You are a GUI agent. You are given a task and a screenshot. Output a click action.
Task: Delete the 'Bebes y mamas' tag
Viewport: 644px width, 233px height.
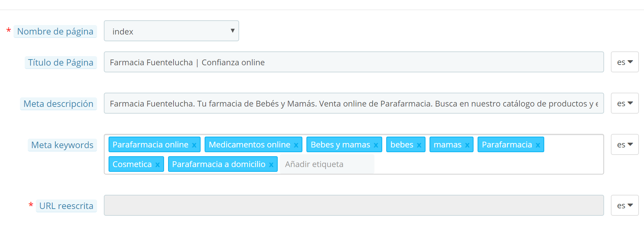point(376,145)
